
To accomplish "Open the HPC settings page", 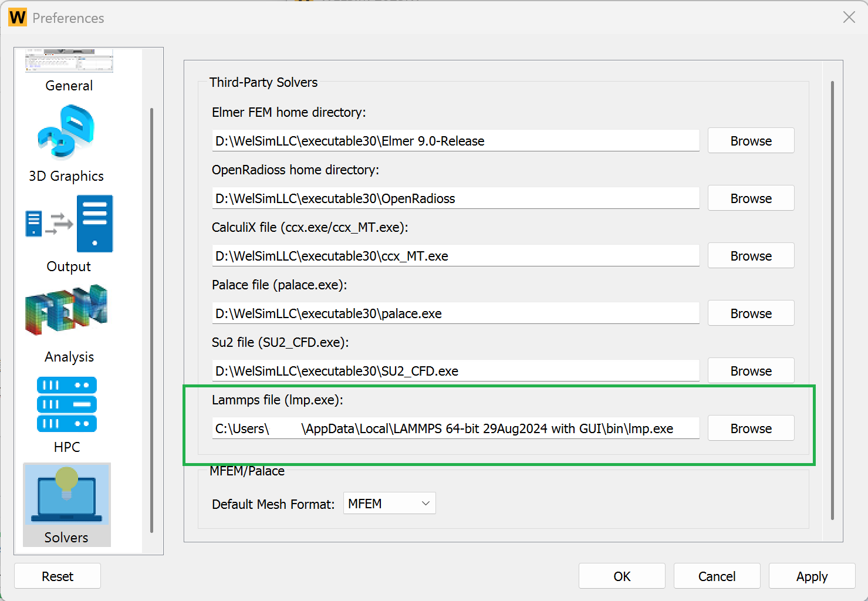I will (66, 405).
